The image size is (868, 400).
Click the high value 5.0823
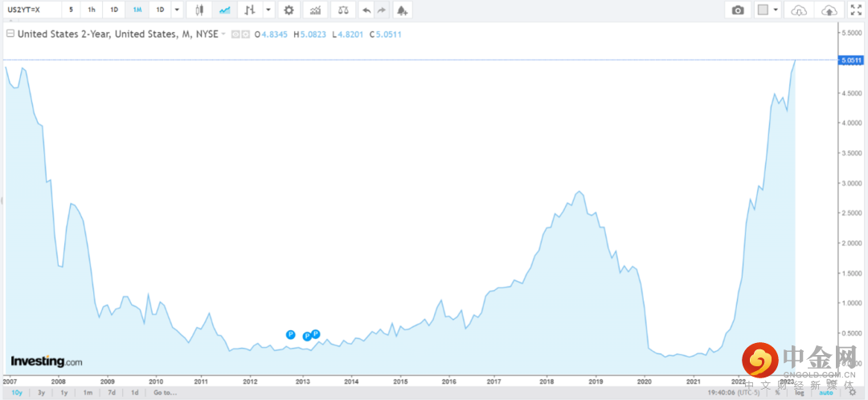tap(313, 35)
